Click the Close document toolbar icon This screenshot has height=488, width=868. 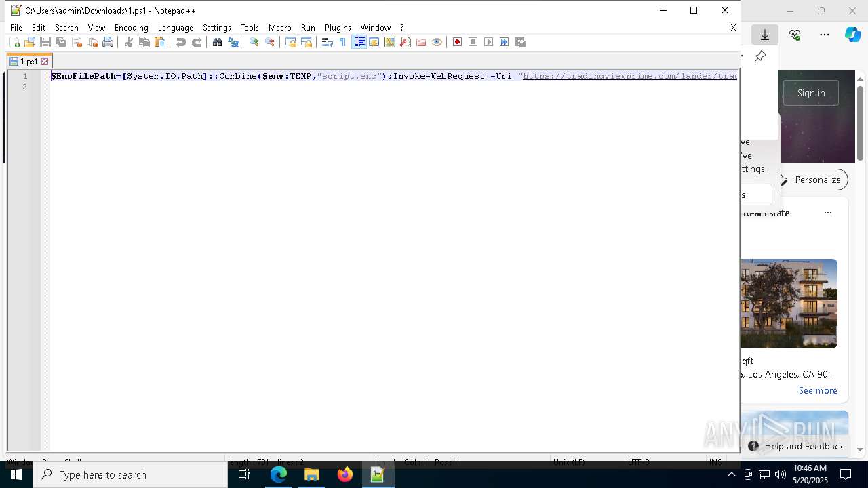pos(77,42)
